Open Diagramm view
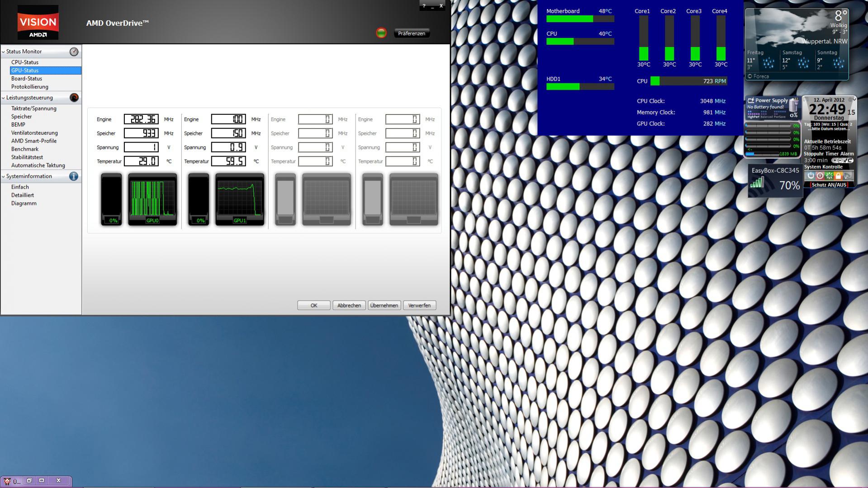The image size is (868, 488). 24,204
